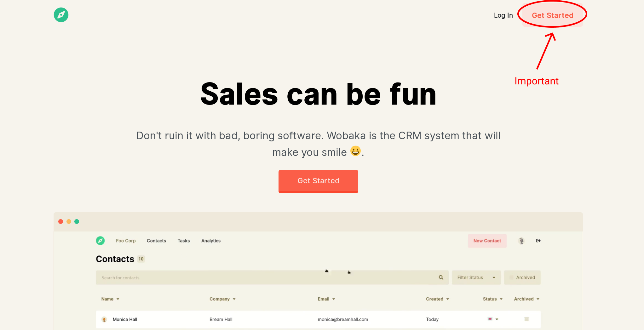Image resolution: width=644 pixels, height=330 pixels.
Task: Sort contacts by Name column
Action: point(110,299)
